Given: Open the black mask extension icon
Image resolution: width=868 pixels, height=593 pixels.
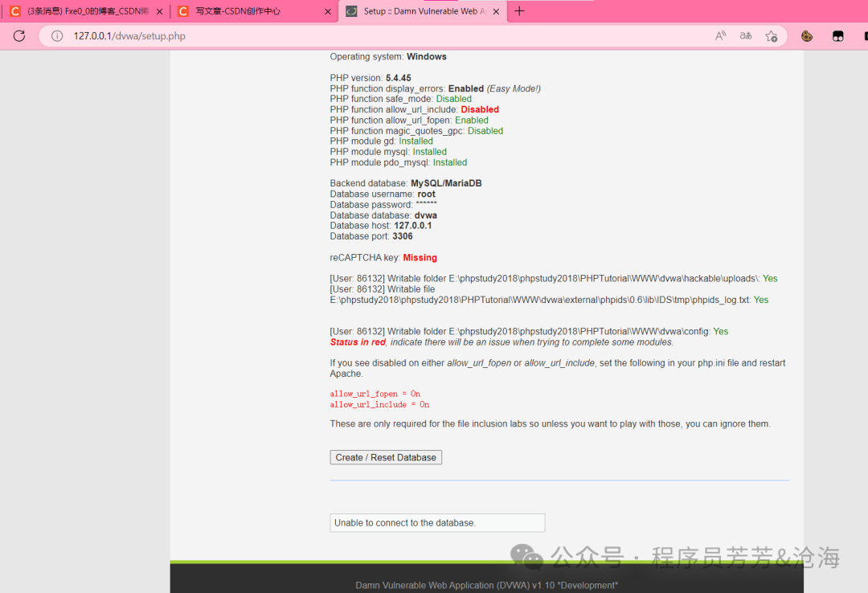Looking at the screenshot, I should point(838,36).
